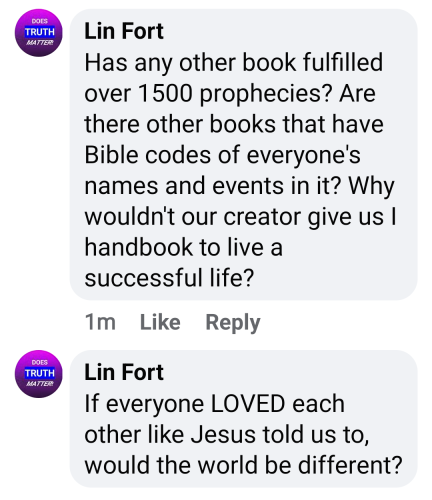This screenshot has height=500, width=432.
Task: Open the Does Truth Matter avatar on first comment
Action: (x=39, y=33)
